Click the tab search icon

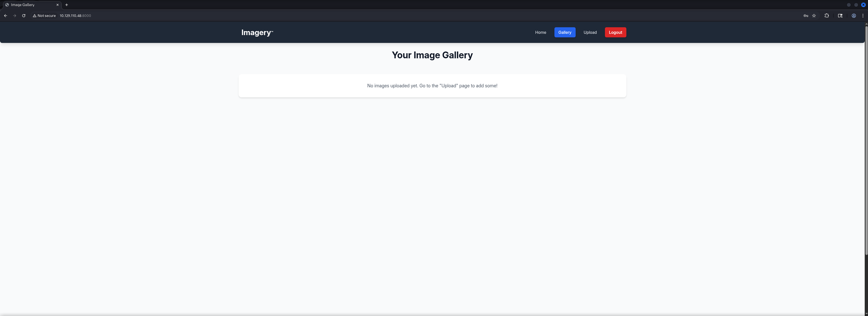[x=840, y=15]
